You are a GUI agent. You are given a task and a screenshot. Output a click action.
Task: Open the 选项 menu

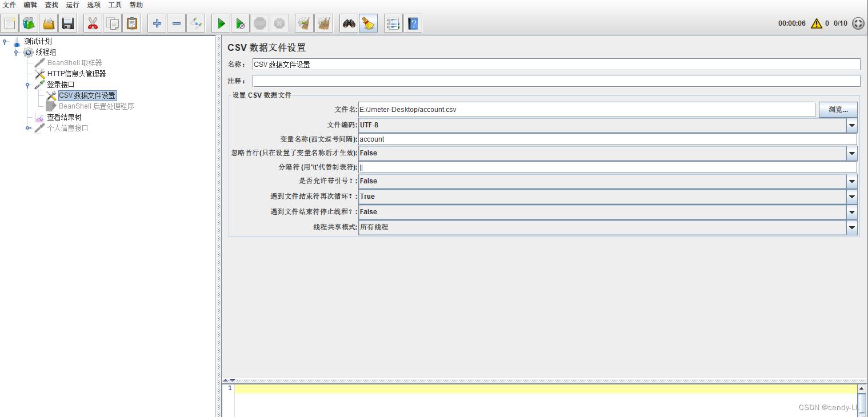93,5
